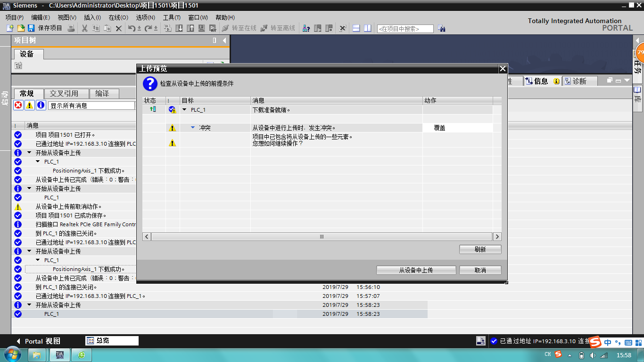Click the horizontal scrollbar in upload preview
This screenshot has height=362, width=644.
pyautogui.click(x=322, y=237)
